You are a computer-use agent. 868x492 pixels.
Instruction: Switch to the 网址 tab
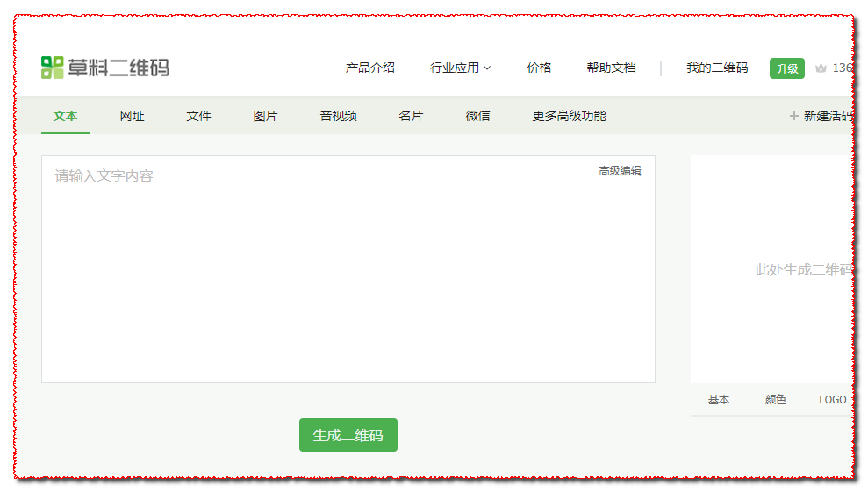click(x=133, y=116)
